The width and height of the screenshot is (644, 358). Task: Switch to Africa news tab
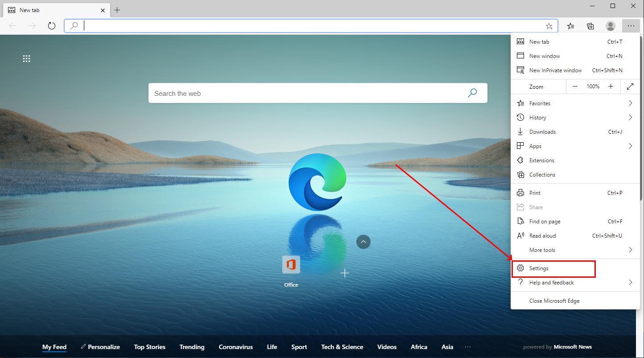coord(419,347)
